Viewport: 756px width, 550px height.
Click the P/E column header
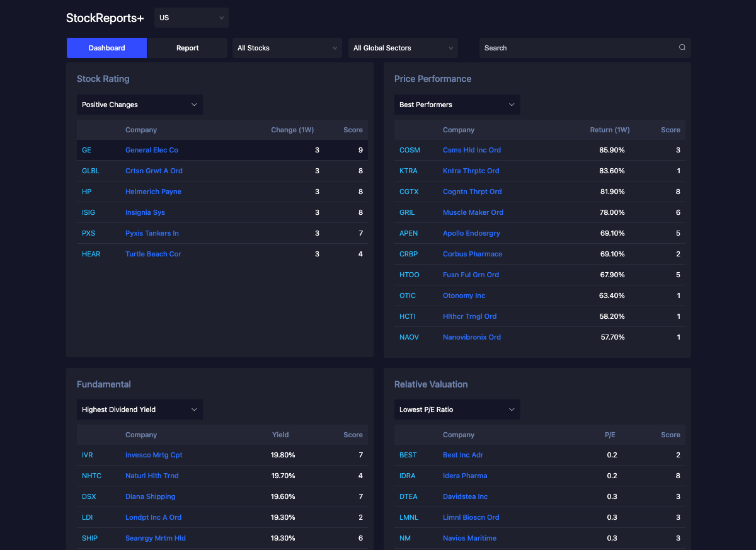click(x=610, y=435)
